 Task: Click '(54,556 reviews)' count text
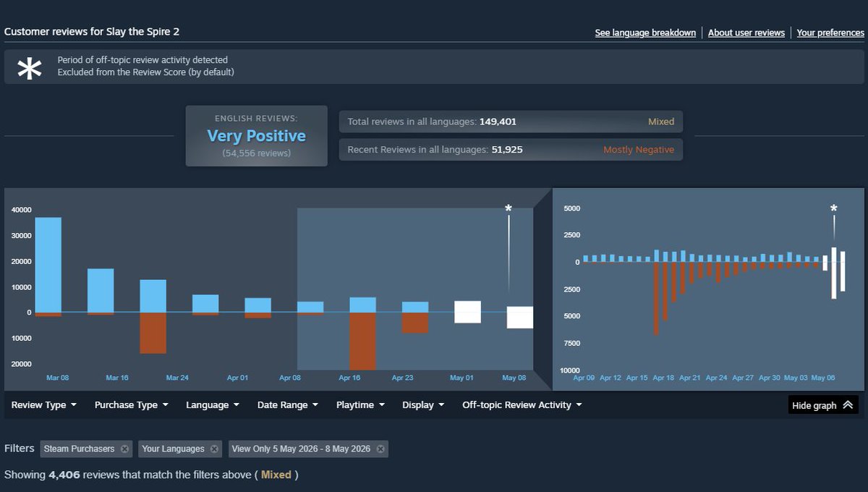click(256, 153)
